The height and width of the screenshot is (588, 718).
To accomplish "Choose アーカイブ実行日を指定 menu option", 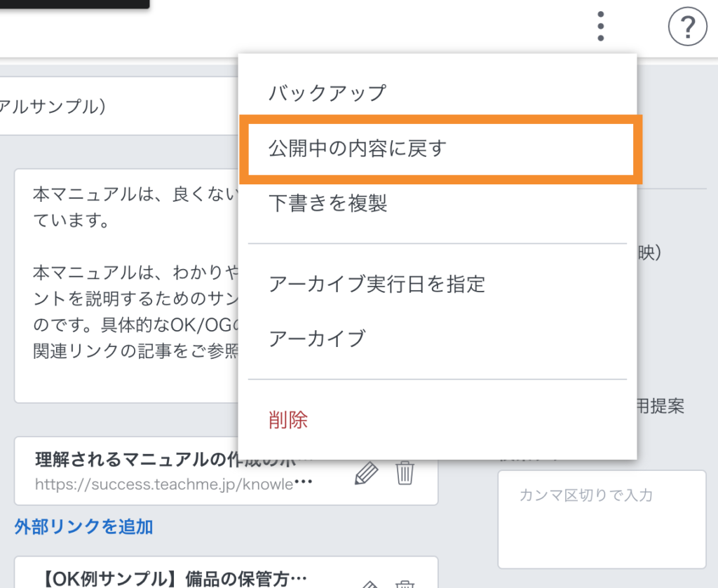I will coord(377,284).
